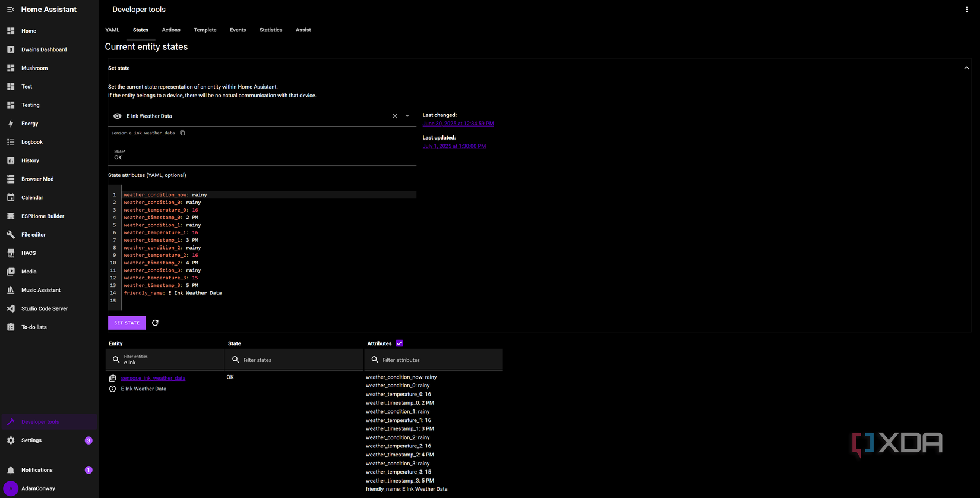
Task: Focus the Filter entities field
Action: pyautogui.click(x=165, y=360)
